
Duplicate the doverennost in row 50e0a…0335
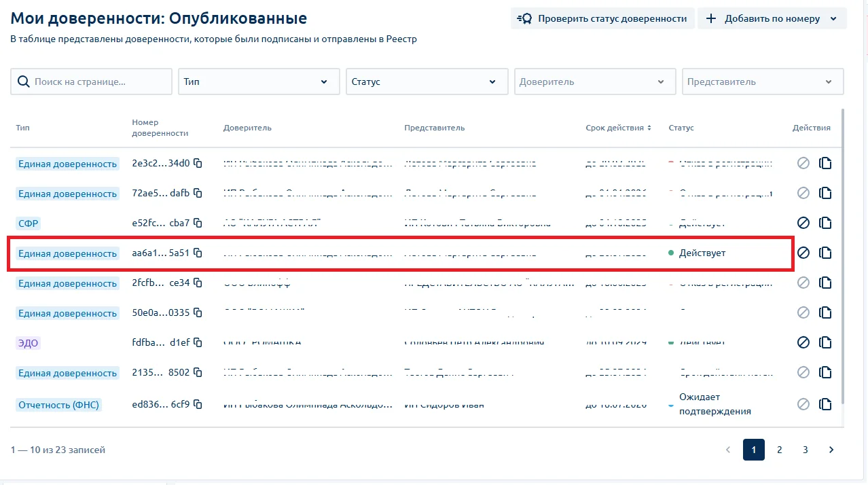tap(825, 312)
